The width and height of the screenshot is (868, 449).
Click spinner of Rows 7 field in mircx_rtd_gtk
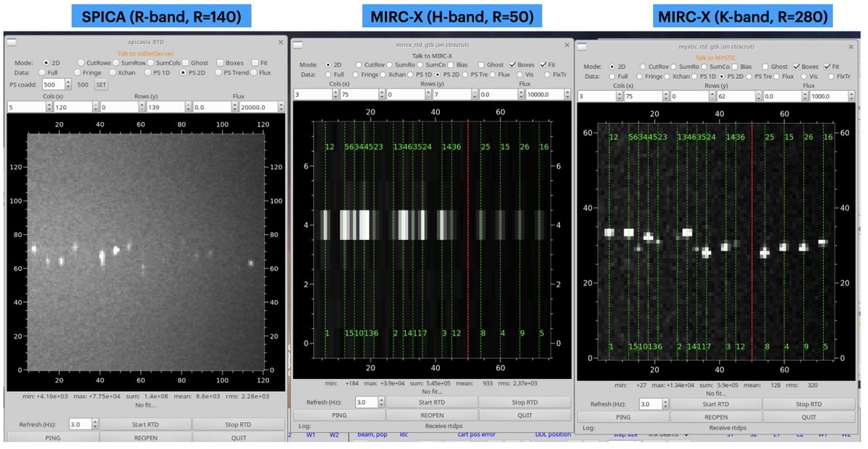click(475, 94)
